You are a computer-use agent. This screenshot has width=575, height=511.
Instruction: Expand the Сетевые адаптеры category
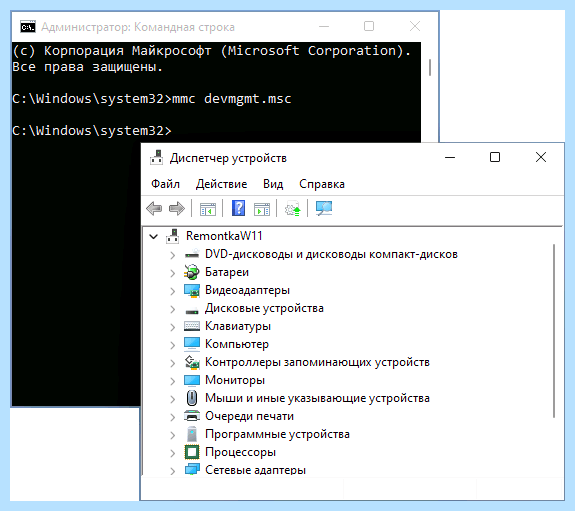[172, 471]
